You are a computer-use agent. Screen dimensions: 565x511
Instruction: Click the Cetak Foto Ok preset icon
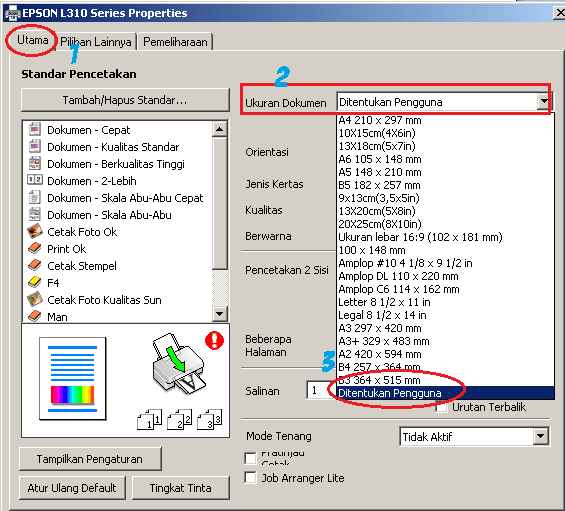coord(35,231)
